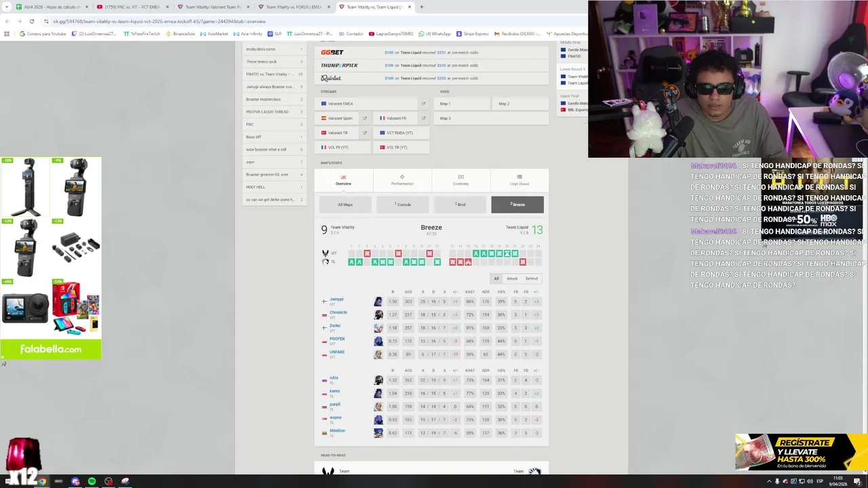Select the Corrode map tab
This screenshot has height=488, width=868.
click(403, 205)
